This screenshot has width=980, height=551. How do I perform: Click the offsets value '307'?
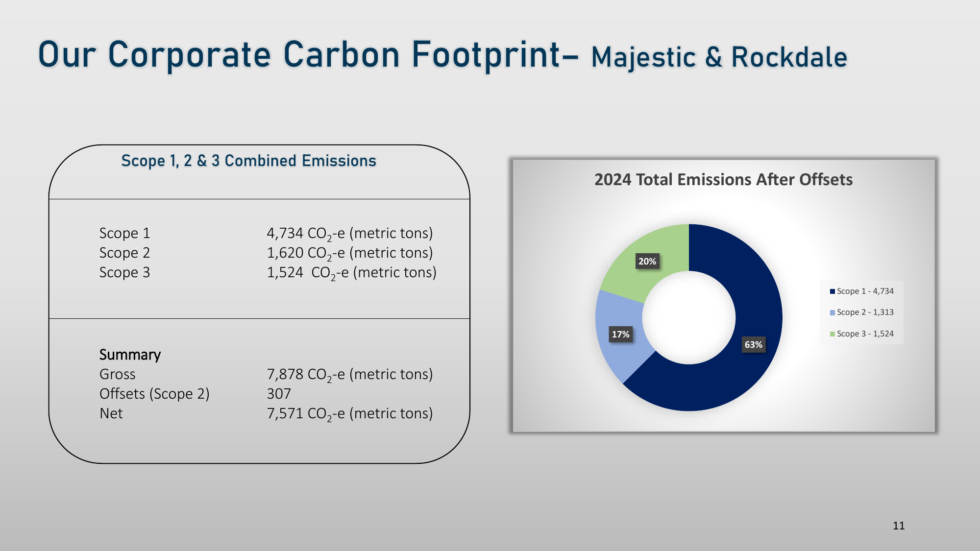[x=279, y=394]
